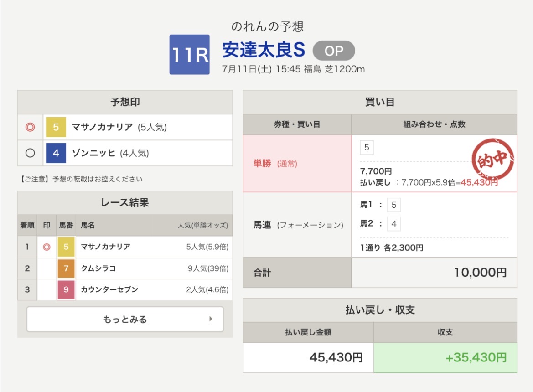This screenshot has width=533, height=392.
Task: Click 馬1 number 5 box
Action: coord(394,205)
